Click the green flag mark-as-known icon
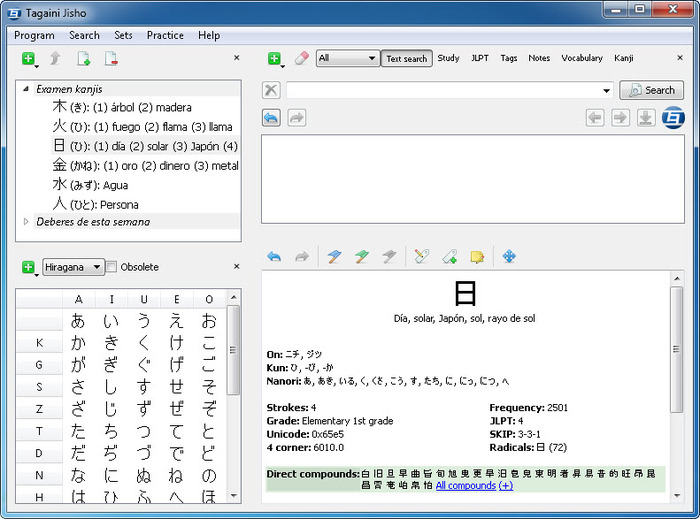Image resolution: width=700 pixels, height=519 pixels. click(362, 256)
